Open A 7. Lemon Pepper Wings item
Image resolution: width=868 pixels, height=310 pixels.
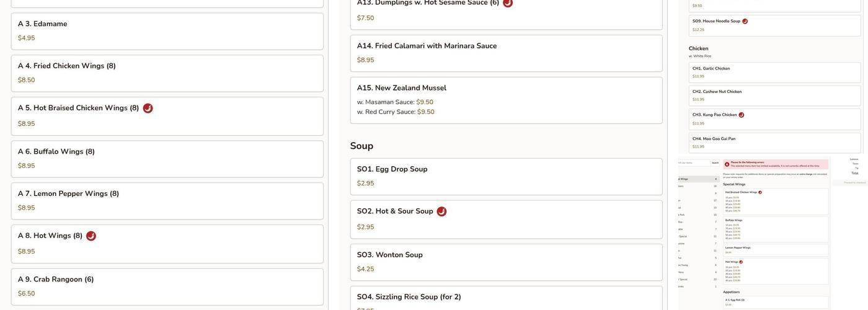167,201
